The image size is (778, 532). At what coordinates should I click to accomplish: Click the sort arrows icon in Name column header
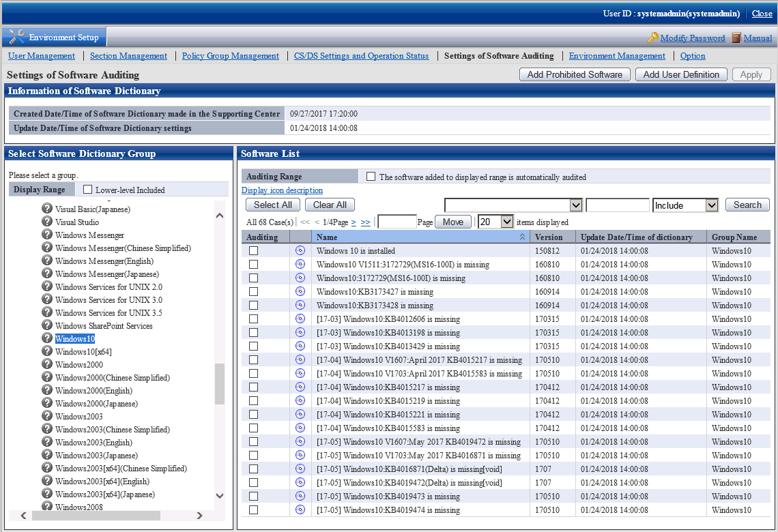tap(522, 237)
